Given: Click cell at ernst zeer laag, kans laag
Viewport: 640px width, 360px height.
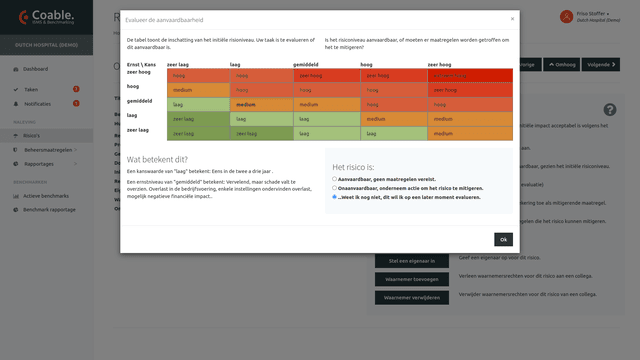Looking at the screenshot, I should coord(262,133).
